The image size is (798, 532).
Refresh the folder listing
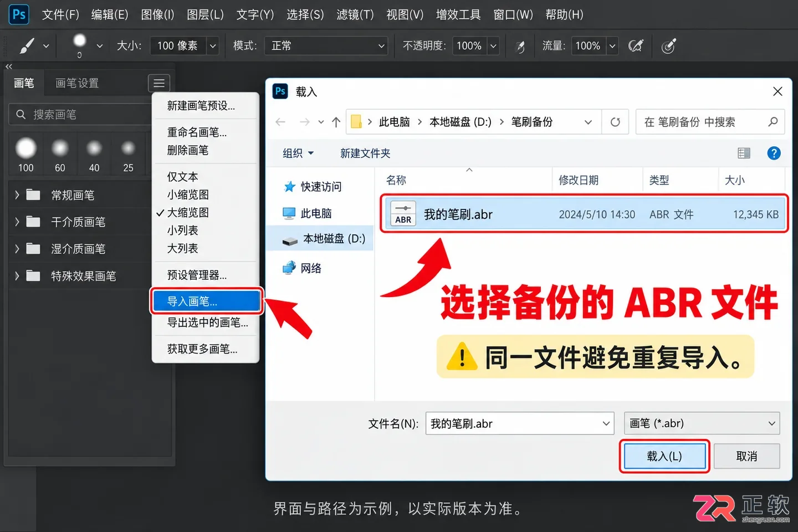615,122
